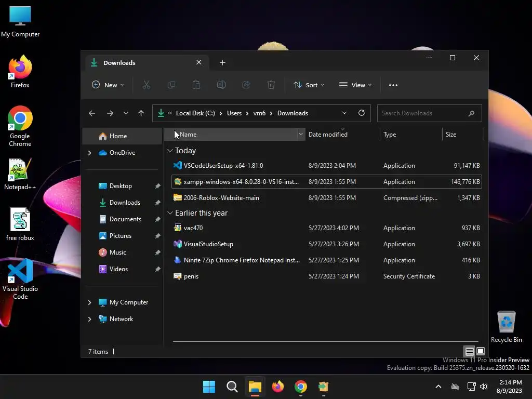Open the See more ellipsis menu
This screenshot has width=532, height=399.
coord(393,85)
